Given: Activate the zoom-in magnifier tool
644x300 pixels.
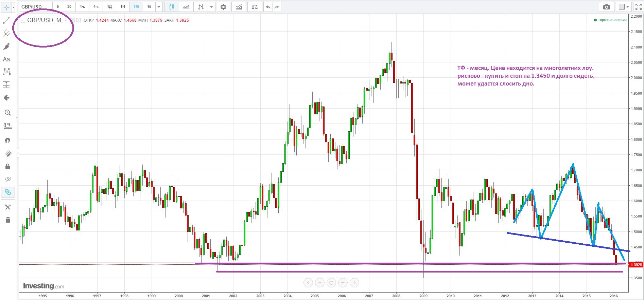Looking at the screenshot, I should [x=7, y=113].
